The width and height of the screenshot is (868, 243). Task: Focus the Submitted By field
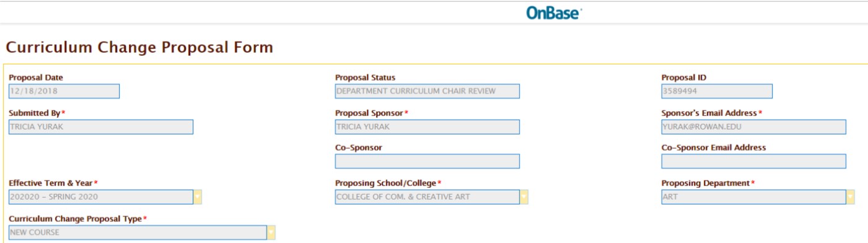point(101,126)
